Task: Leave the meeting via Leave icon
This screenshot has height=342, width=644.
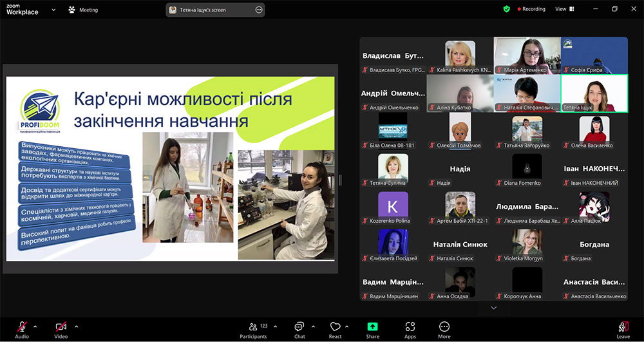Action: 623,327
